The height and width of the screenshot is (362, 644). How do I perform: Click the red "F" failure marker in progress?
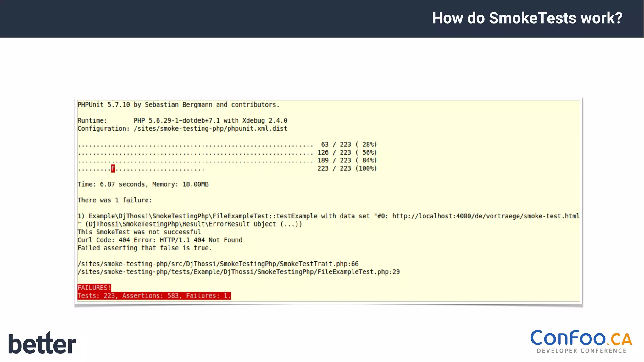pyautogui.click(x=113, y=168)
